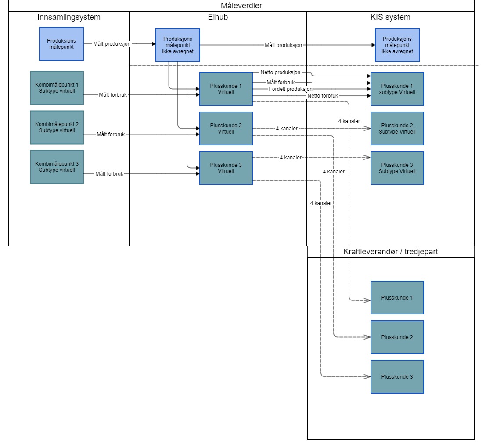Select Produksjons målepunkt ikke avregnet box in KIS system
This screenshot has width=493, height=448.
pyautogui.click(x=397, y=45)
